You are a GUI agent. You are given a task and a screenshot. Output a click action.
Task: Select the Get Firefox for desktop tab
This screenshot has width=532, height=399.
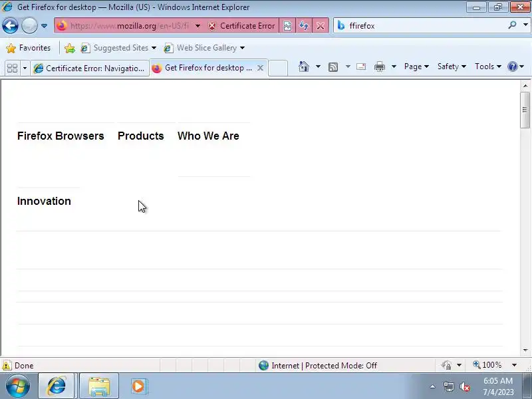(203, 68)
